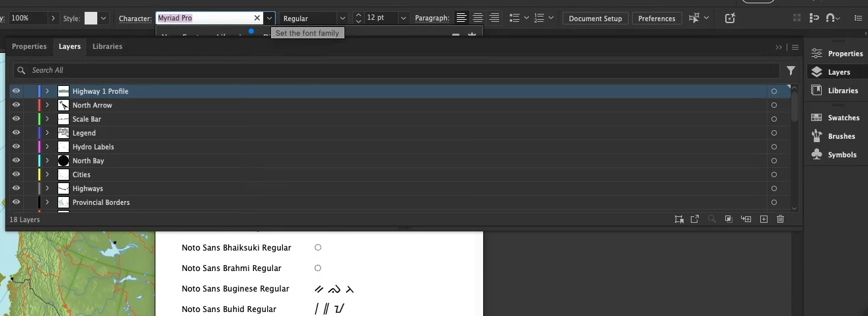The image size is (868, 316).
Task: Clear the font family field with X
Action: 257,19
